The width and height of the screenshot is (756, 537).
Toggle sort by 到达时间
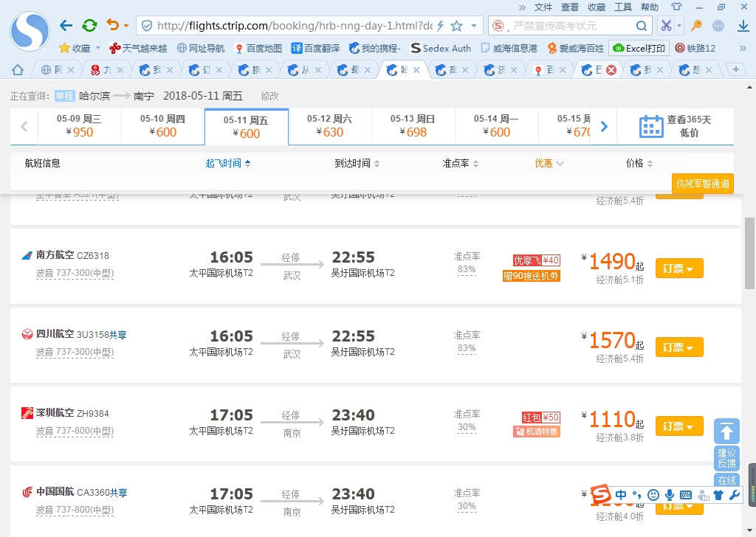[x=357, y=163]
